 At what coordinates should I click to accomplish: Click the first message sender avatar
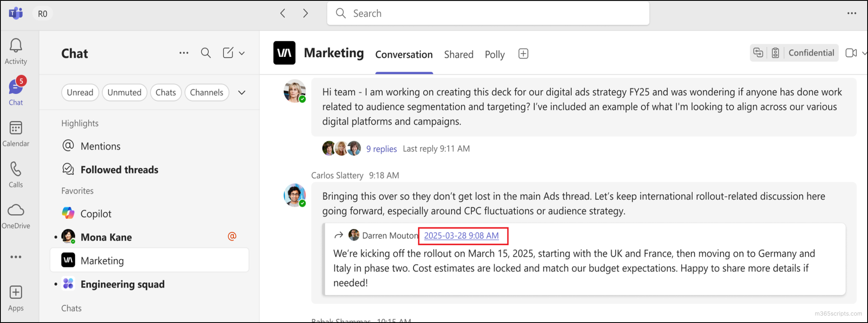(x=295, y=91)
